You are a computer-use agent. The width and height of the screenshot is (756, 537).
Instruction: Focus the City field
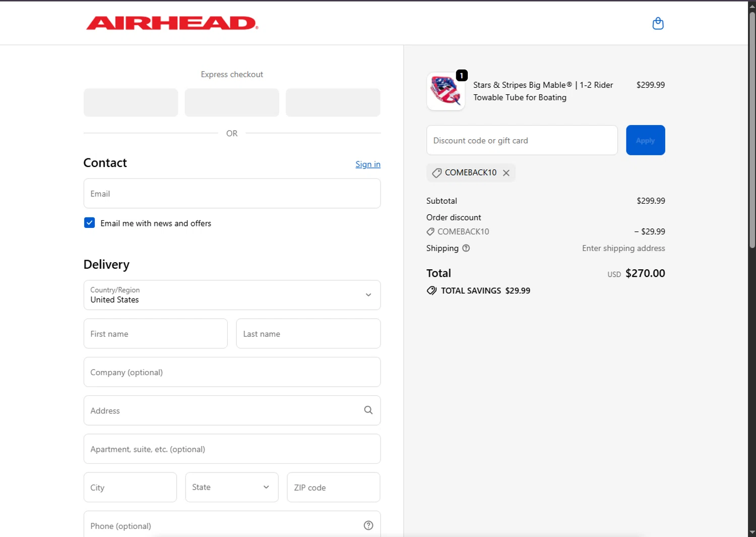[x=130, y=487]
